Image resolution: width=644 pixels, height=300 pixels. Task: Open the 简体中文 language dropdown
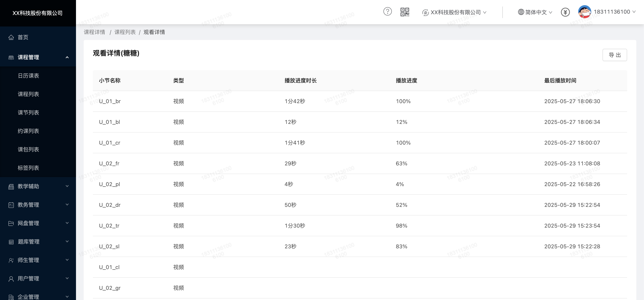pyautogui.click(x=536, y=12)
